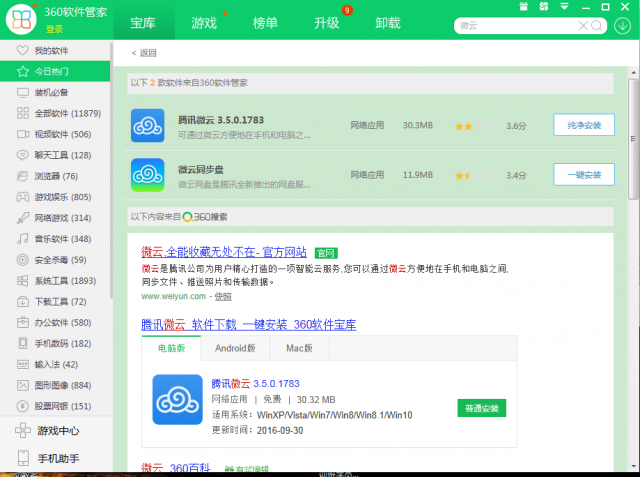Open 全部软件 (11879) category
The height and width of the screenshot is (477, 640).
[x=55, y=113]
